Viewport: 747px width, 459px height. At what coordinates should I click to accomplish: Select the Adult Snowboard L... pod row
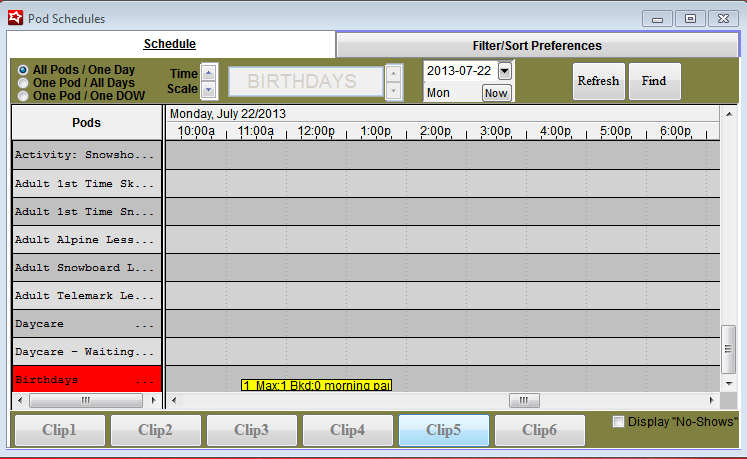87,268
